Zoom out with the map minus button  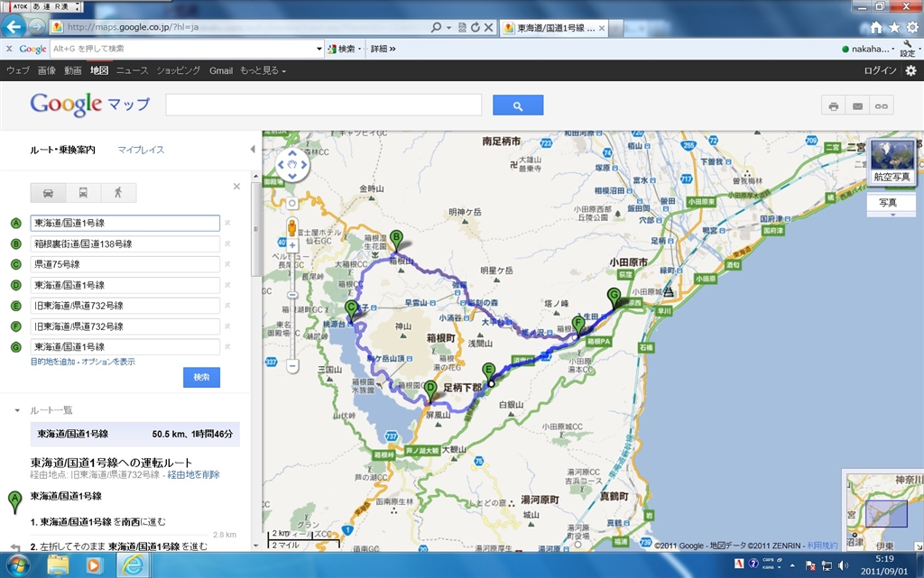pyautogui.click(x=292, y=366)
